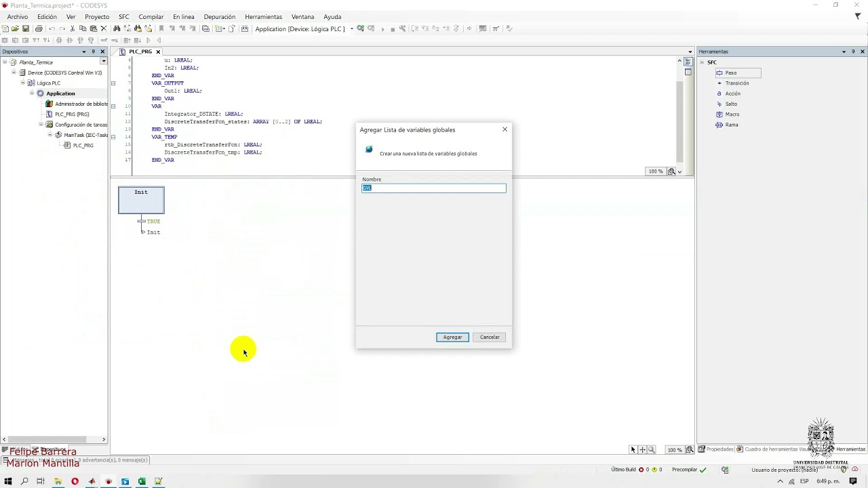Open the Application device dropdown in toolbar
The width and height of the screenshot is (868, 488).
(352, 28)
